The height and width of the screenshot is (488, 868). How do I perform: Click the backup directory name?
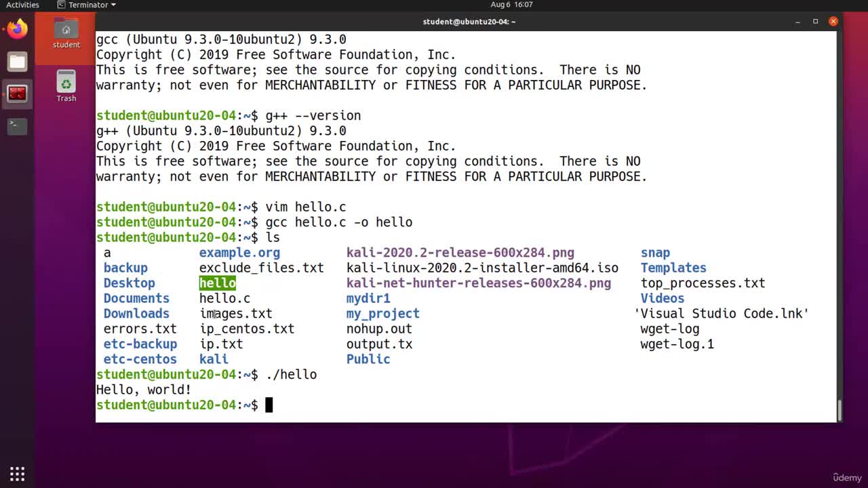125,268
